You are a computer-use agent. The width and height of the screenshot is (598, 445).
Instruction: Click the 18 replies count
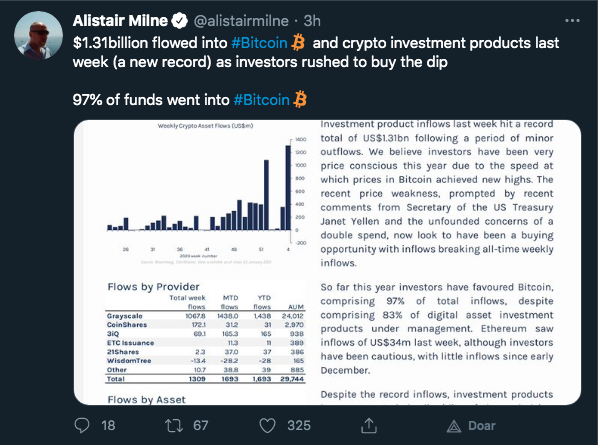pyautogui.click(x=108, y=426)
